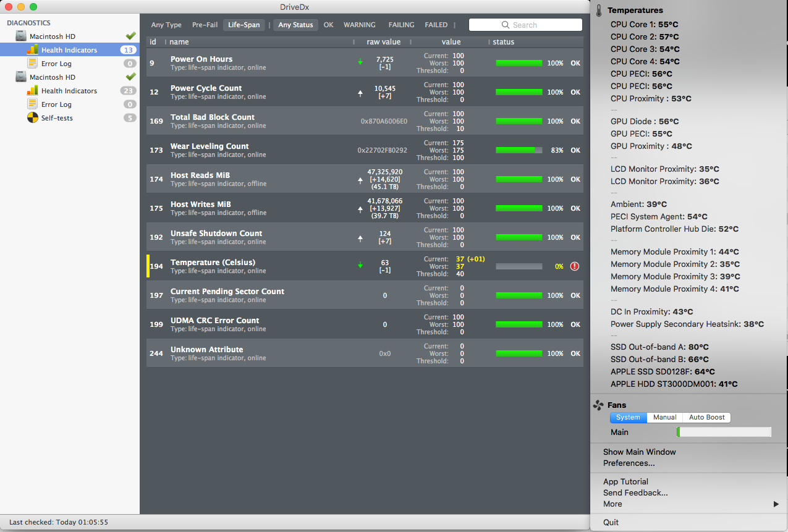788x532 pixels.
Task: Click the Self-tests hazard icon
Action: click(x=33, y=117)
